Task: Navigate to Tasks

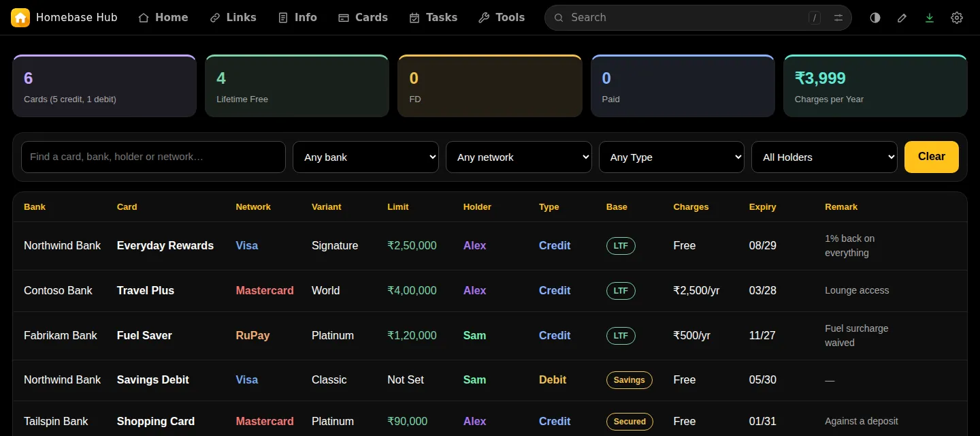Action: [x=434, y=18]
